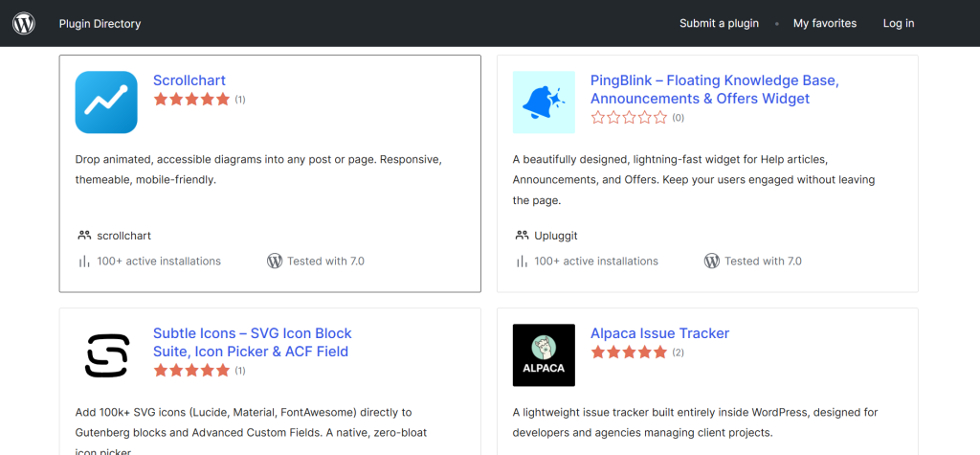Viewport: 980px width, 455px height.
Task: Click Subtle Icons description about 100k+ SVG icons
Action: pos(252,431)
